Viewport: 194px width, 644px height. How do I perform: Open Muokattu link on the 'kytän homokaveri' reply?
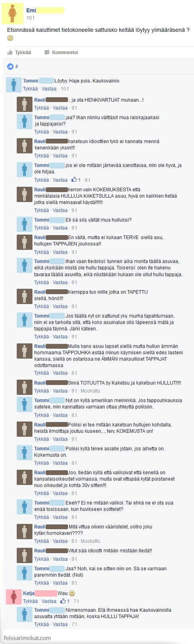point(90,541)
